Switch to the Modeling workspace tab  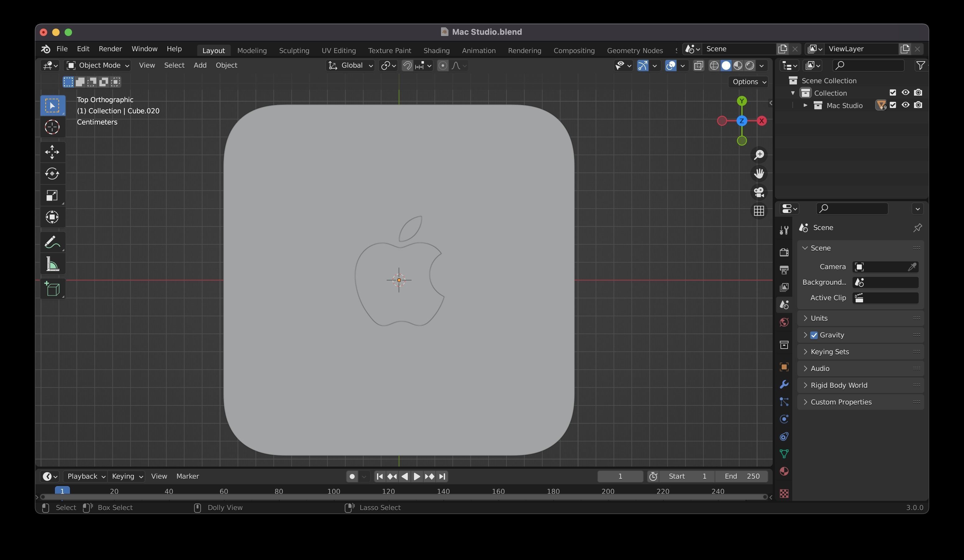tap(252, 51)
